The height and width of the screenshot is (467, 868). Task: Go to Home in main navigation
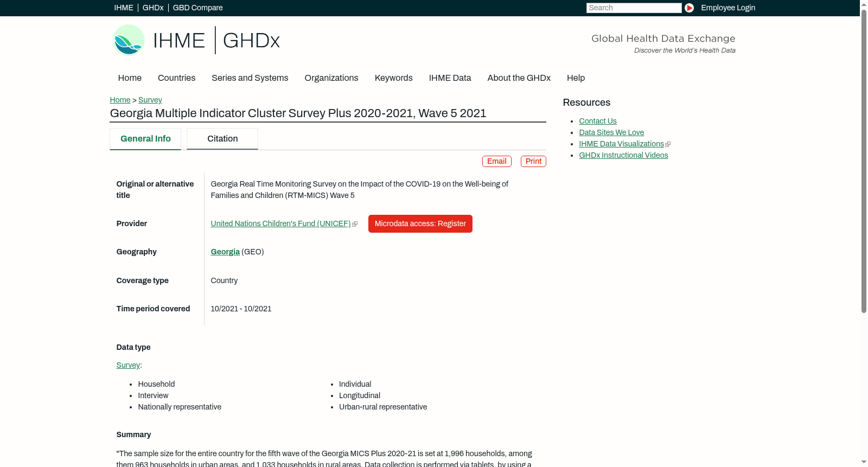point(130,78)
